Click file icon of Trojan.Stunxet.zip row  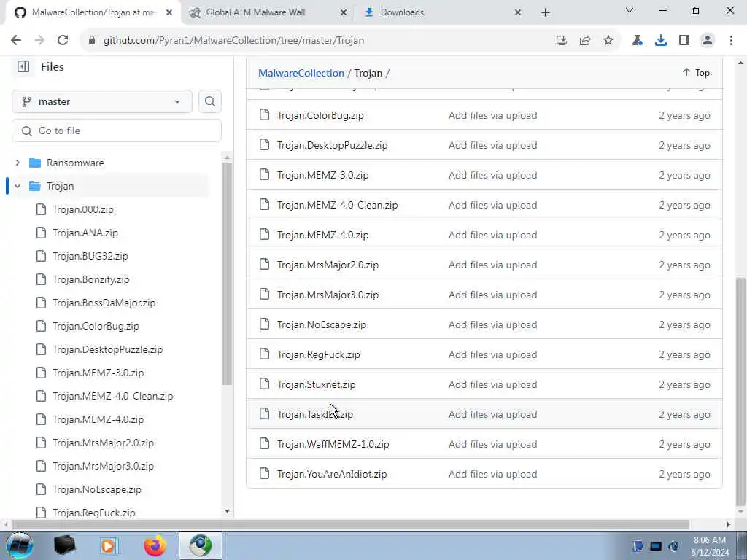tap(264, 384)
